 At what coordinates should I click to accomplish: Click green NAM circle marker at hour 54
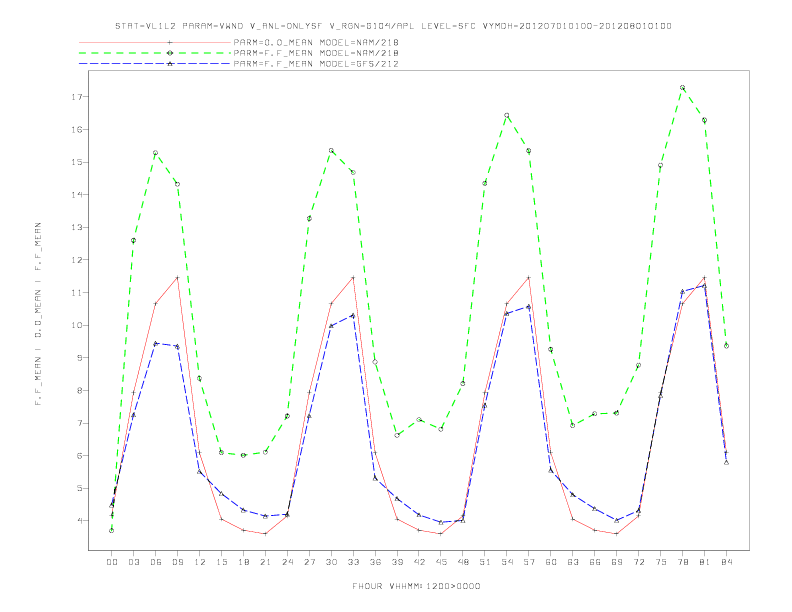(x=507, y=116)
